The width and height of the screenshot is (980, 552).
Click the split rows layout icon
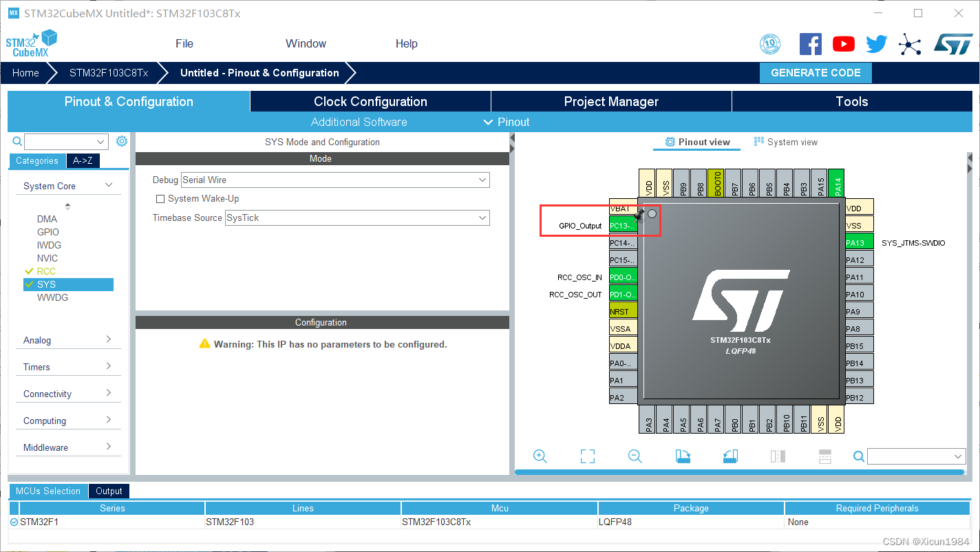(825, 456)
